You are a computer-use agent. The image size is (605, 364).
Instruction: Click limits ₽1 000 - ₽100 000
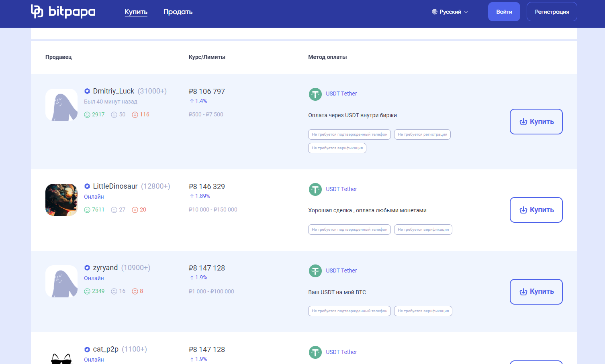[x=211, y=291]
